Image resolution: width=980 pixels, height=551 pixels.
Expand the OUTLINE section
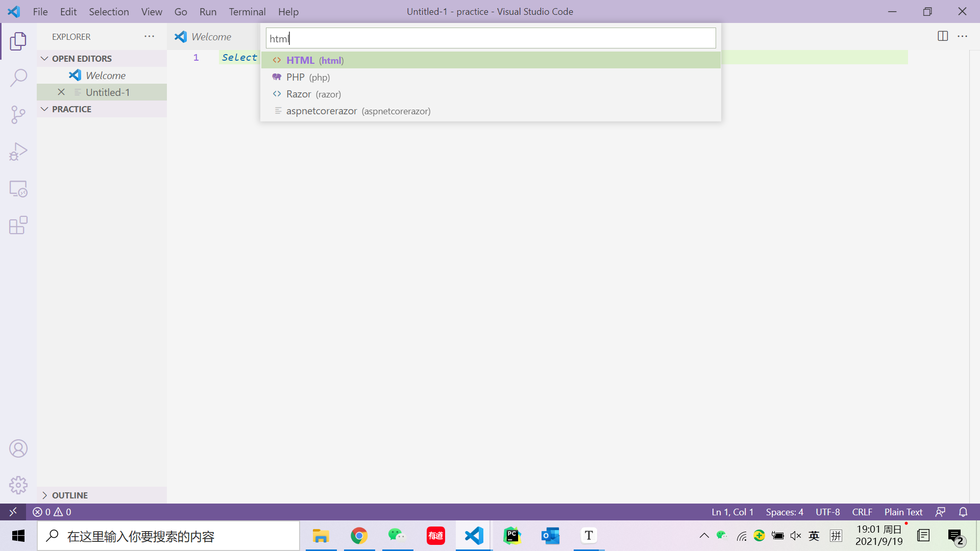[x=69, y=495]
